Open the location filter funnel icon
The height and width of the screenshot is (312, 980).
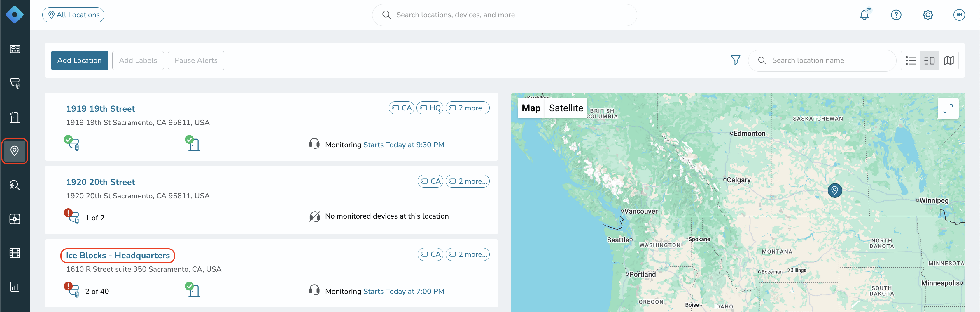(736, 60)
